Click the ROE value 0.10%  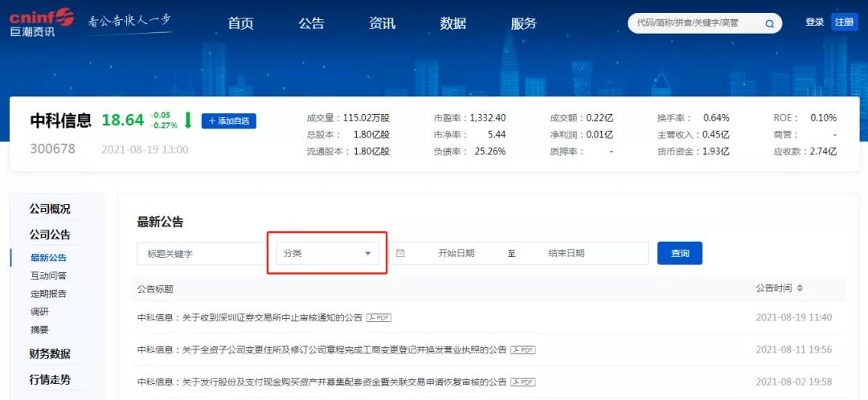[x=824, y=118]
